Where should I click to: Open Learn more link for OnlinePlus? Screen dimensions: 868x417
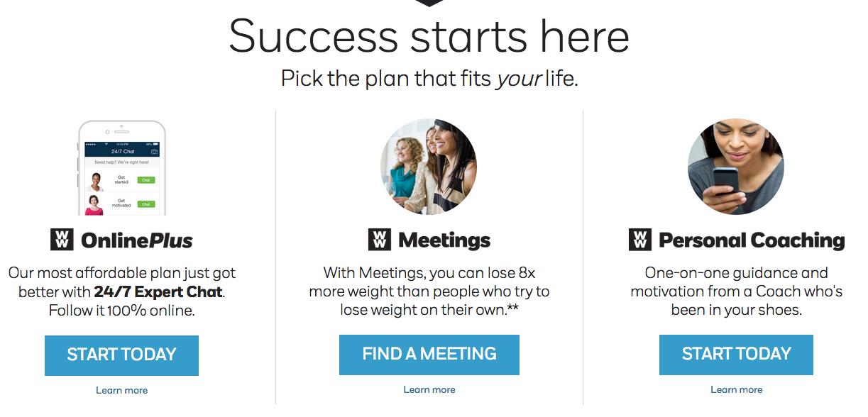click(x=122, y=390)
